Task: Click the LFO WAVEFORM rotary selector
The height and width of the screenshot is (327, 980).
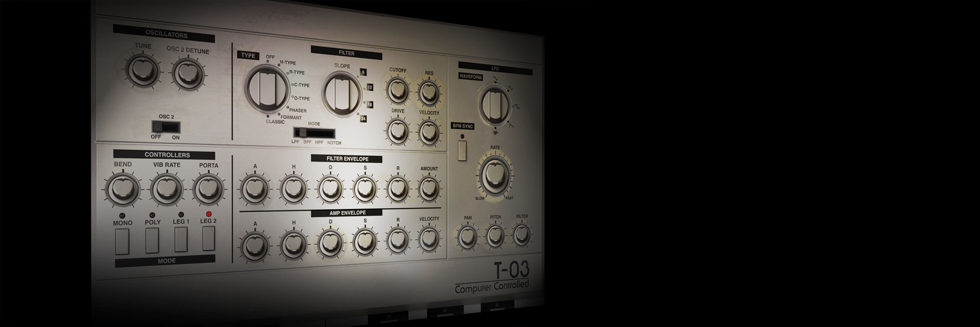Action: [494, 105]
